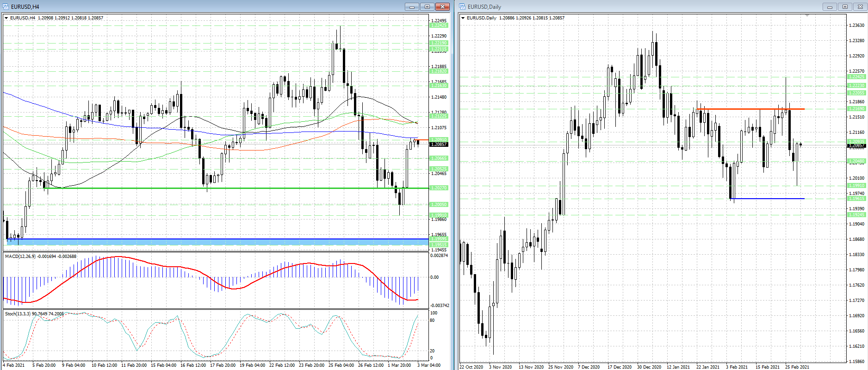Click current price tag on Daily price scale
This screenshot has height=370, width=868.
tap(857, 146)
